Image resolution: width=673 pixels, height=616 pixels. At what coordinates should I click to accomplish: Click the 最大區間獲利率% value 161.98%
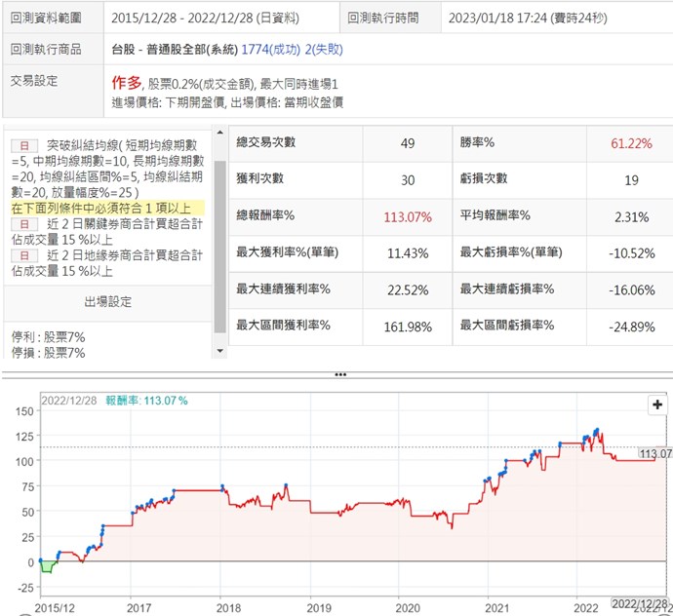[408, 327]
